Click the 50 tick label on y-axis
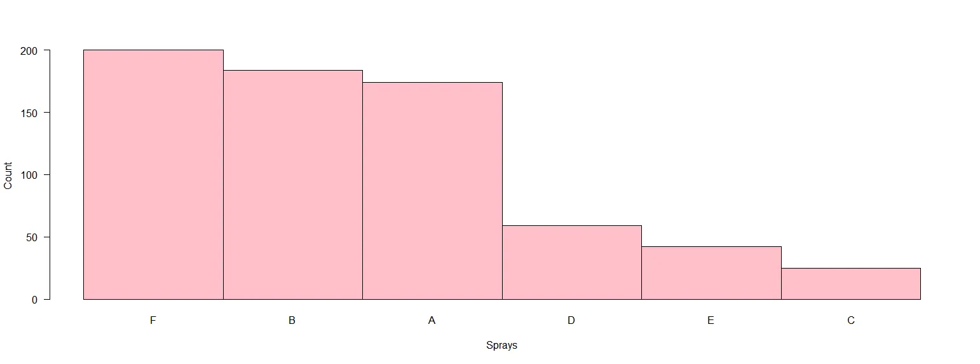The image size is (980, 364). click(x=32, y=237)
